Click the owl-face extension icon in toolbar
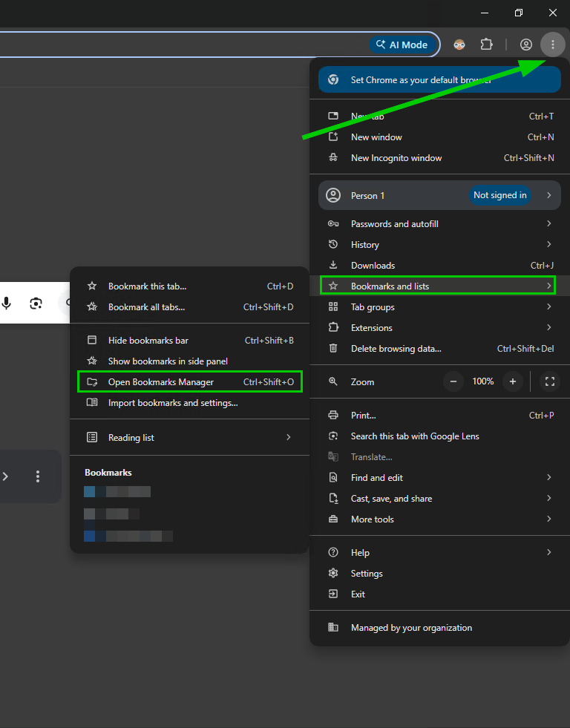Viewport: 570px width, 728px height. [x=459, y=45]
